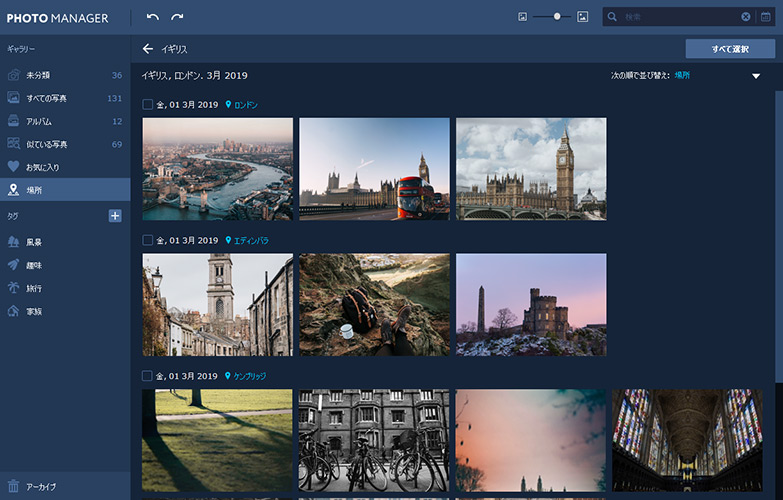This screenshot has height=500, width=783.
Task: Click the undo arrow icon
Action: pos(152,17)
